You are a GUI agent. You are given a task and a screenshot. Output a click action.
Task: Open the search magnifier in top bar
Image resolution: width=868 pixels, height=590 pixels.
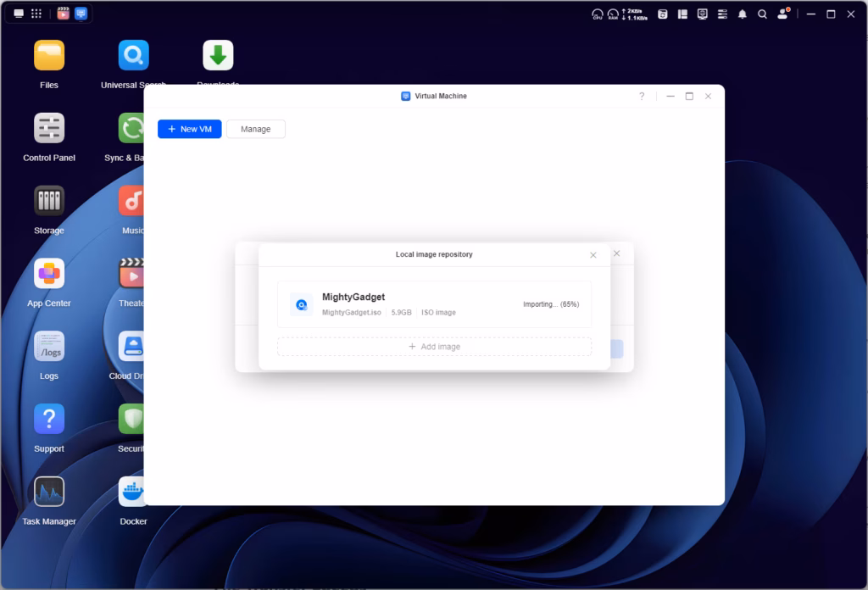click(x=762, y=14)
